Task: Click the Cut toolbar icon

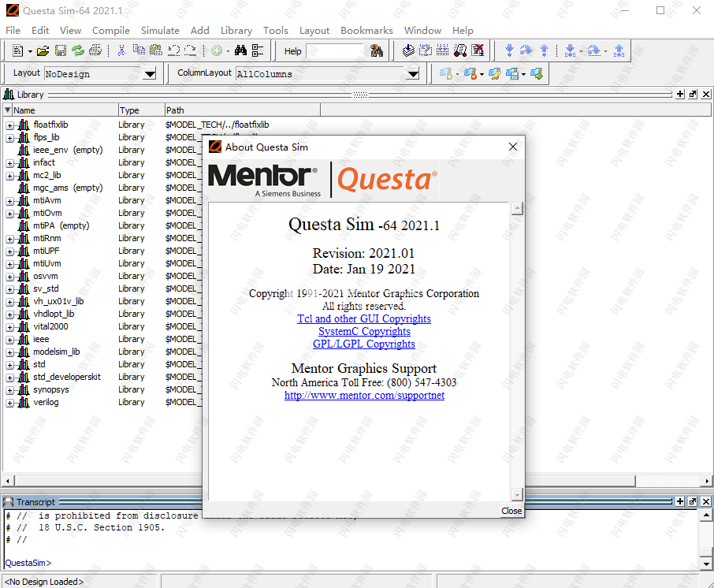Action: pos(121,50)
